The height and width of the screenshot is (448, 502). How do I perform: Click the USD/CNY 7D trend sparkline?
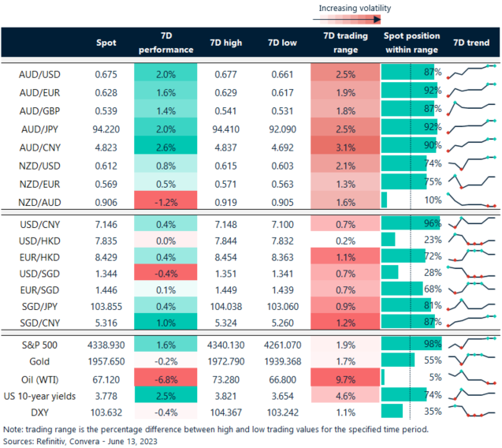pos(471,222)
